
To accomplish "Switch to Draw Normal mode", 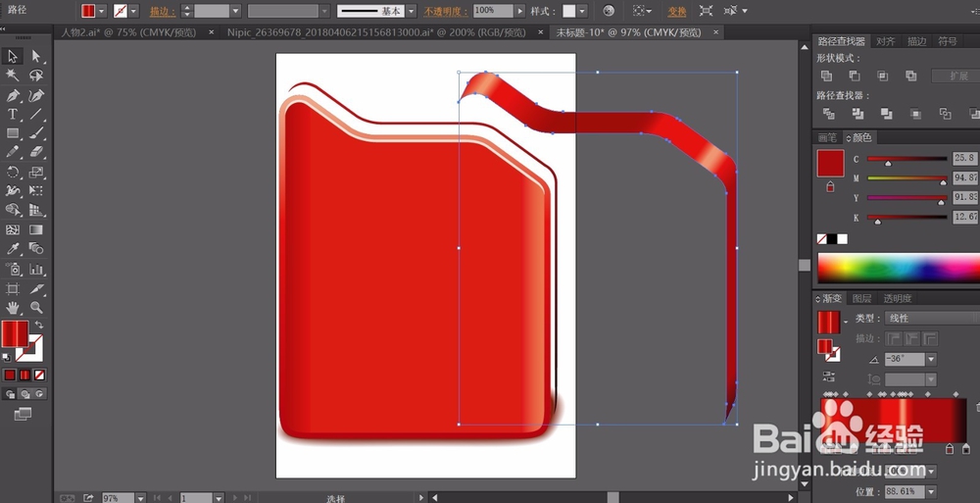I will pos(10,394).
